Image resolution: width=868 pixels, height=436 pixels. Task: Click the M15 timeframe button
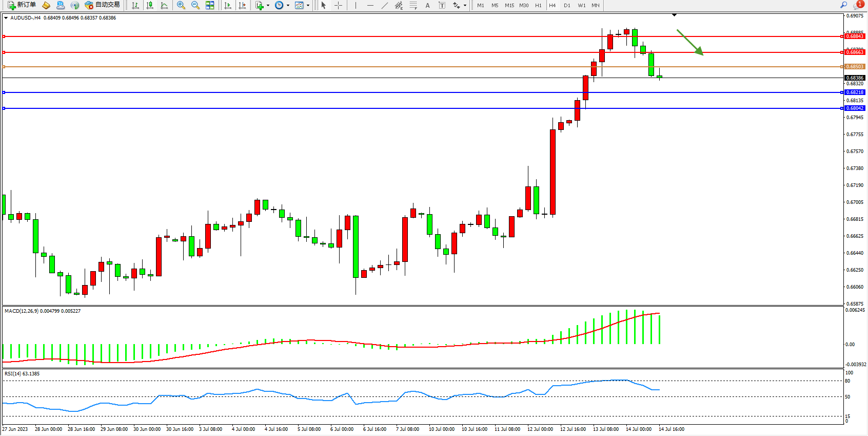(509, 5)
